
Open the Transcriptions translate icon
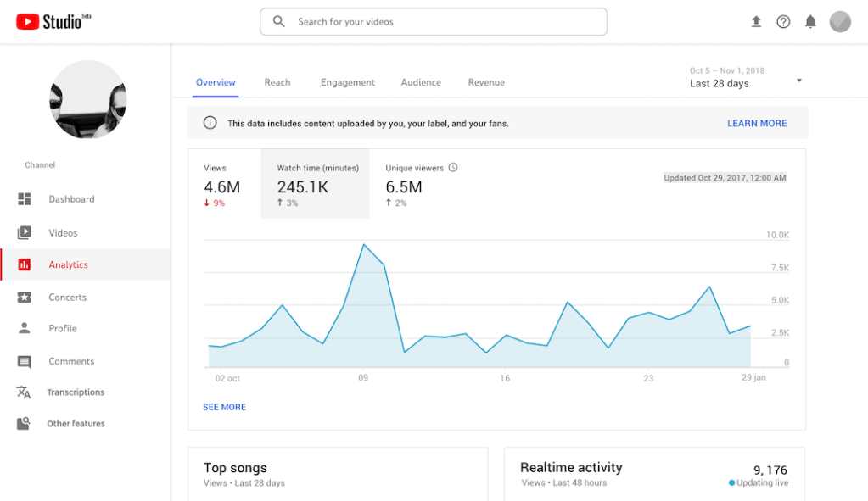coord(25,392)
